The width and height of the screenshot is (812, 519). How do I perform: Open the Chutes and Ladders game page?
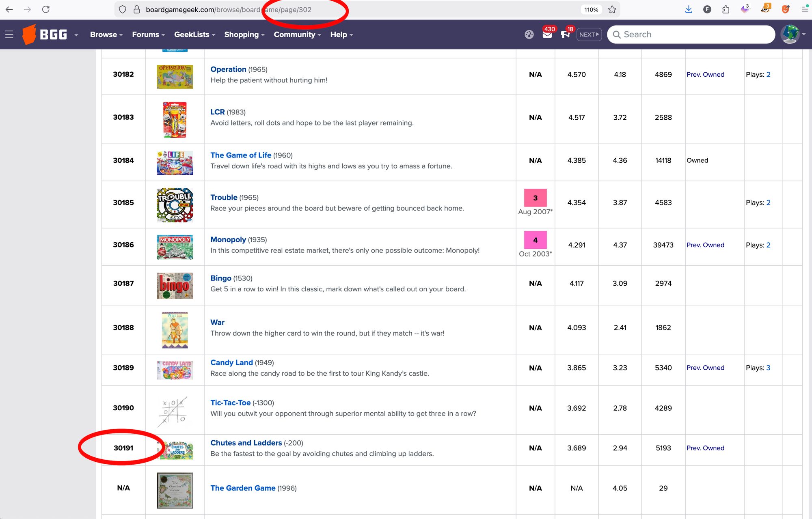(246, 442)
